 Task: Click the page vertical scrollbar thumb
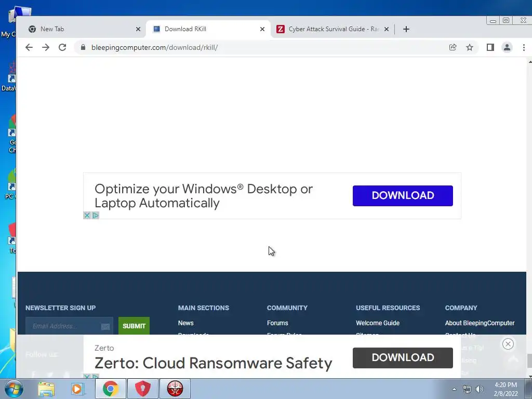(x=529, y=361)
